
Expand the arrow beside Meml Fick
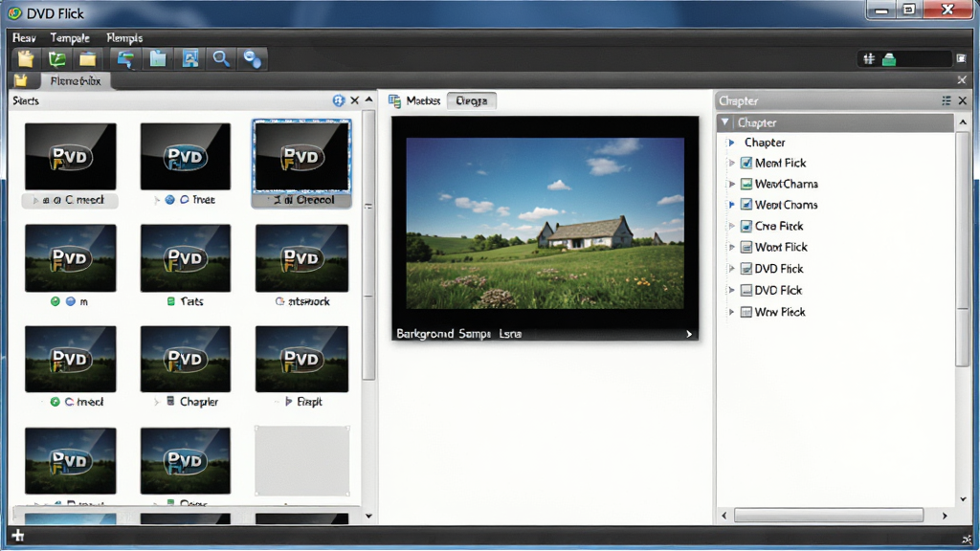click(x=732, y=163)
